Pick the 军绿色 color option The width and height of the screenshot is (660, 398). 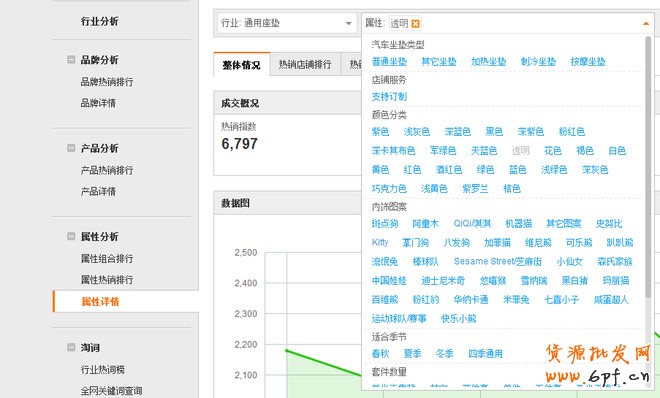click(443, 150)
